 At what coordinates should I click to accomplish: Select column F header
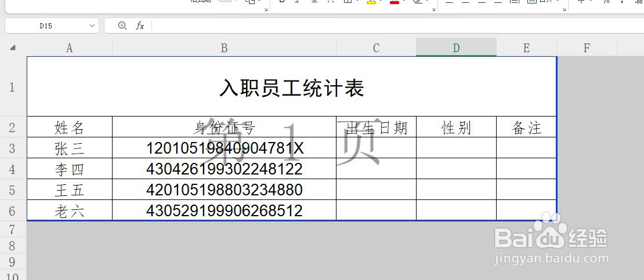point(587,48)
